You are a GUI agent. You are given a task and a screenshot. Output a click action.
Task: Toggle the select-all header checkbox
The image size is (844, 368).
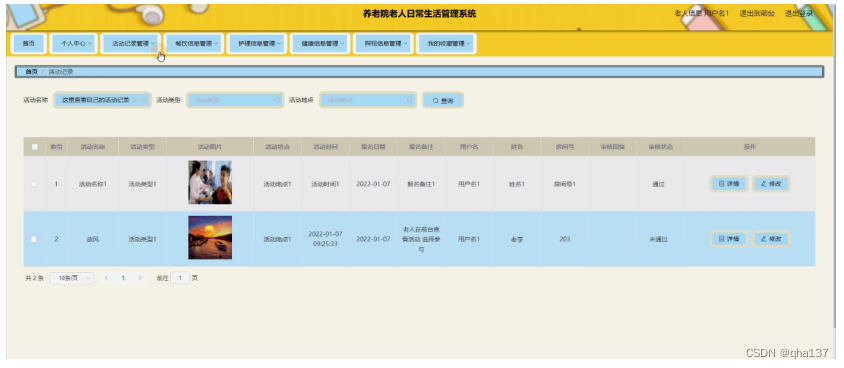(34, 147)
